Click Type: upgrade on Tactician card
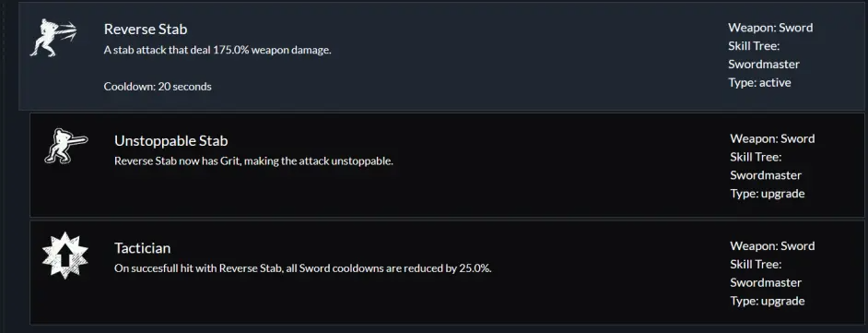 click(768, 301)
